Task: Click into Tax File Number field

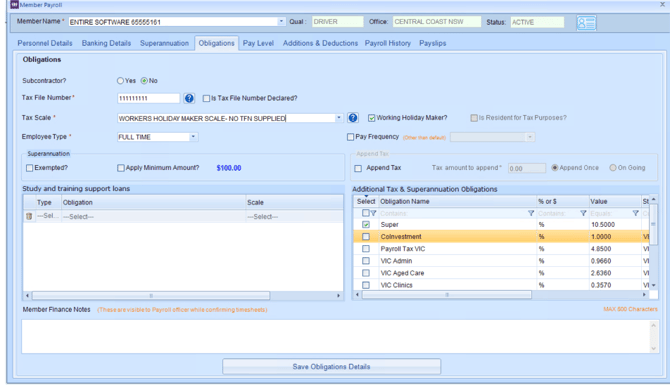Action: pyautogui.click(x=148, y=98)
